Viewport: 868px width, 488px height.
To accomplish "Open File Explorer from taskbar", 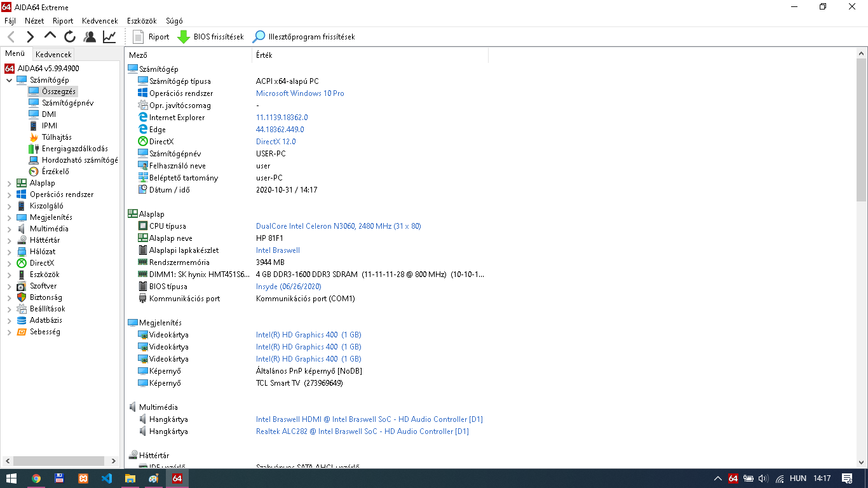I will 130,478.
